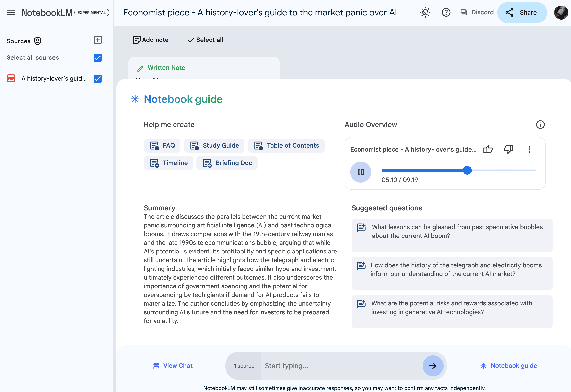Ask the telegraph and electricity booms question
This screenshot has height=392, width=571.
coord(452,273)
